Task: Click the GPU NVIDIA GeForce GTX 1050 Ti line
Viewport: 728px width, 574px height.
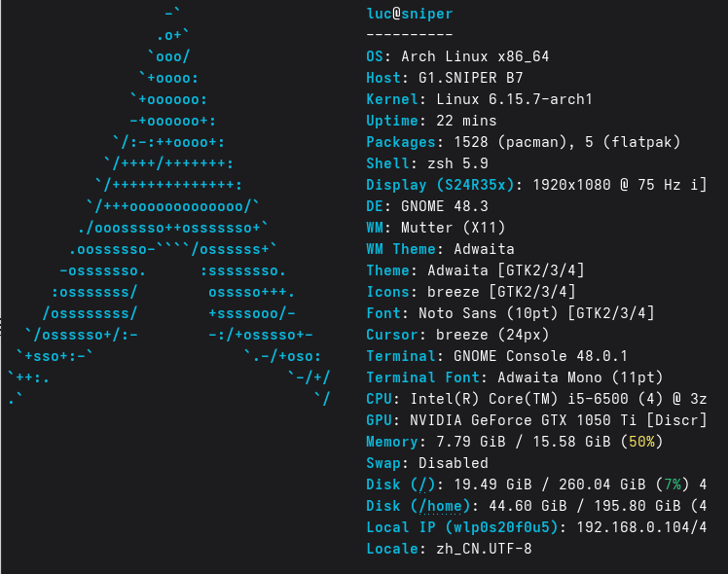Action: tap(536, 420)
